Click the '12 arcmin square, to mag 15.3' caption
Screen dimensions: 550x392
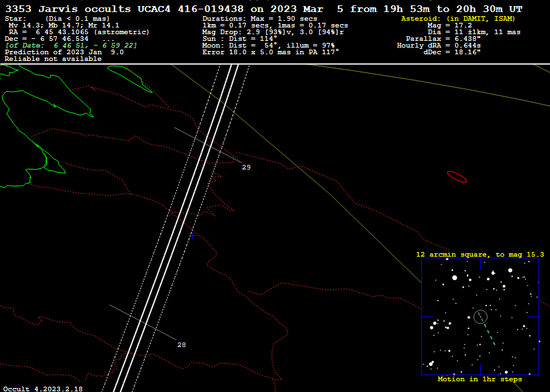(x=480, y=255)
